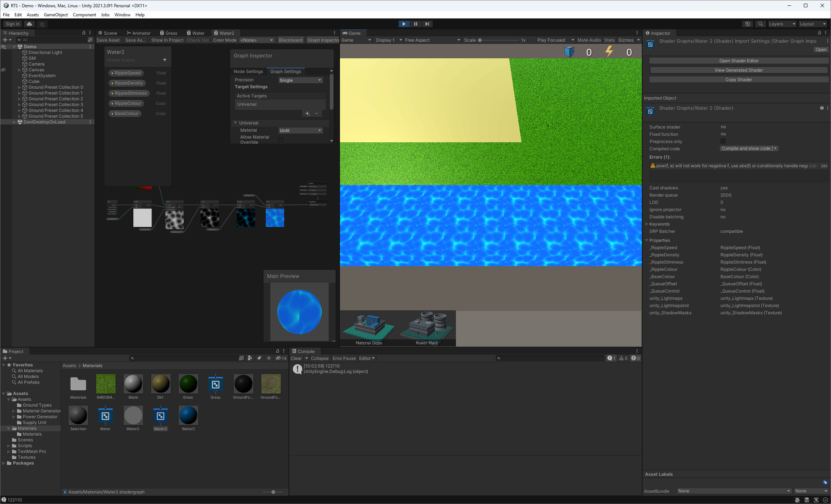Toggle Mute Audio in the Game view
Screen dimensions: 831x504
coord(589,40)
